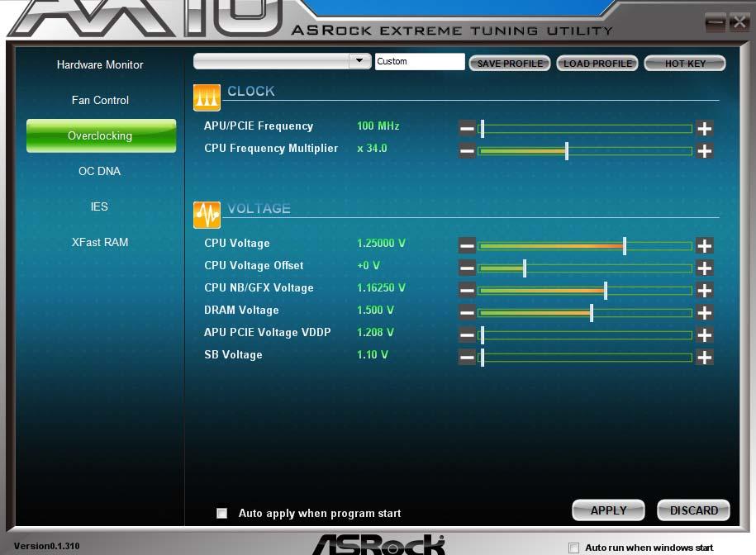Click the APU PCIE Voltage VDDP slider handle
The height and width of the screenshot is (555, 756).
483,334
